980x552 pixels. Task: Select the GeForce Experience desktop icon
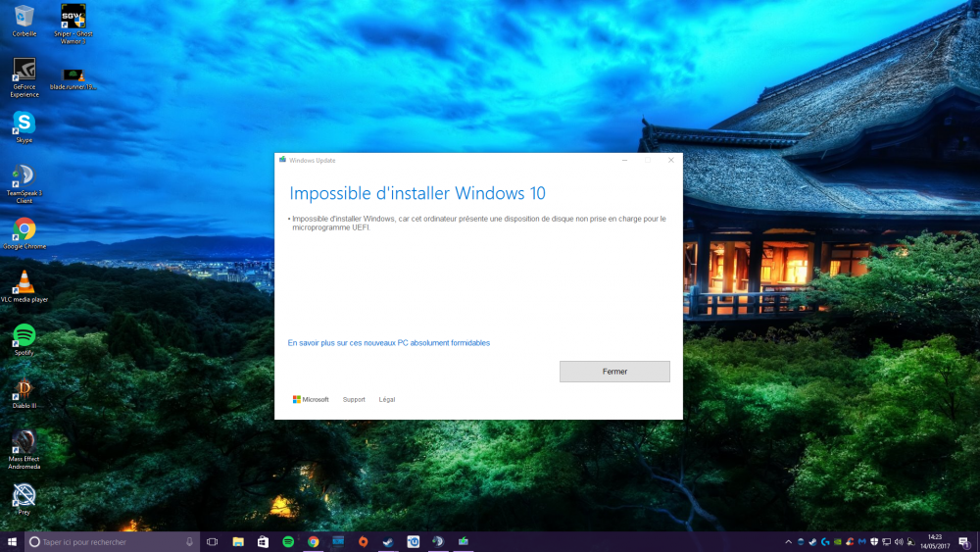[x=24, y=77]
